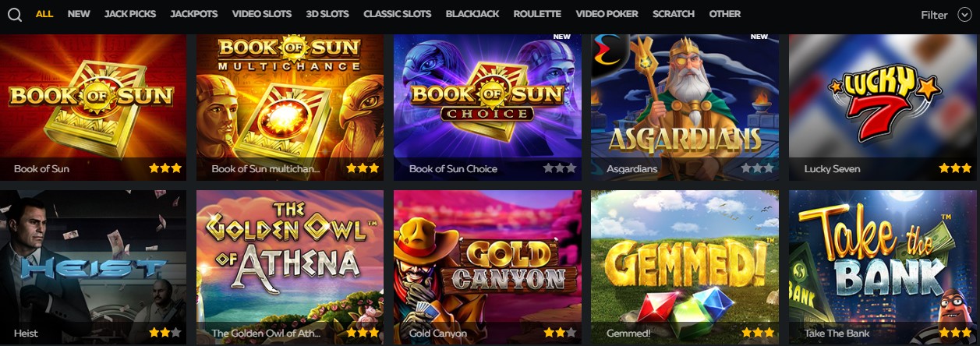Click the Book of Sun Choice stars
Viewport: 980px width, 346px height.
pos(560,168)
